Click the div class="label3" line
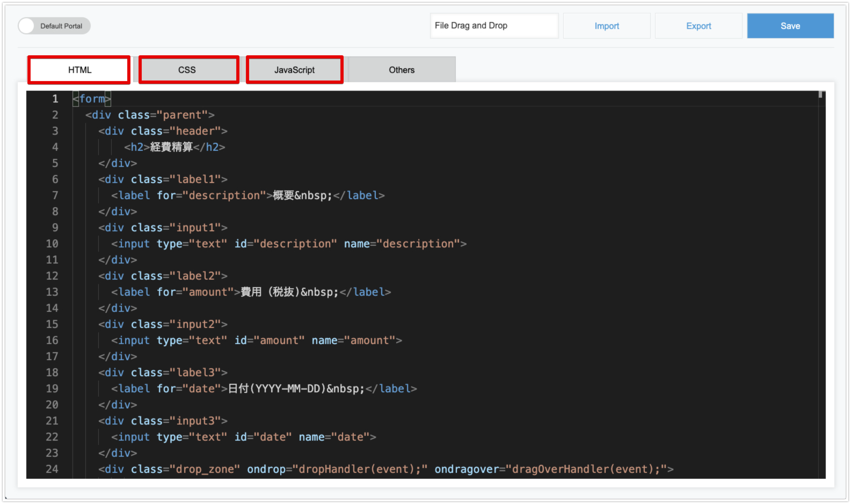The height and width of the screenshot is (504, 851). (x=163, y=372)
